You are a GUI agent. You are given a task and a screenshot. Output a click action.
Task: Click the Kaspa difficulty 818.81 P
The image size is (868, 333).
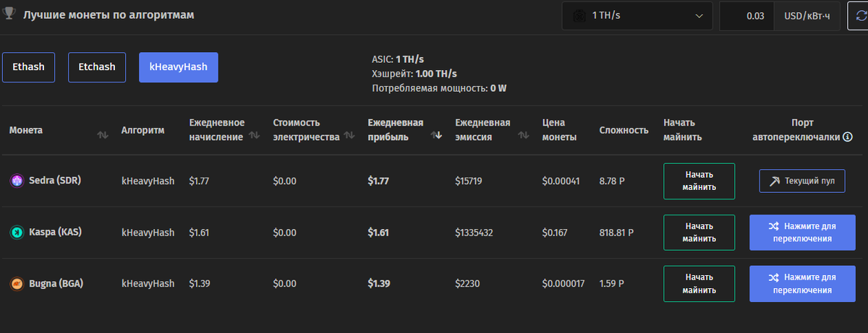tap(616, 233)
